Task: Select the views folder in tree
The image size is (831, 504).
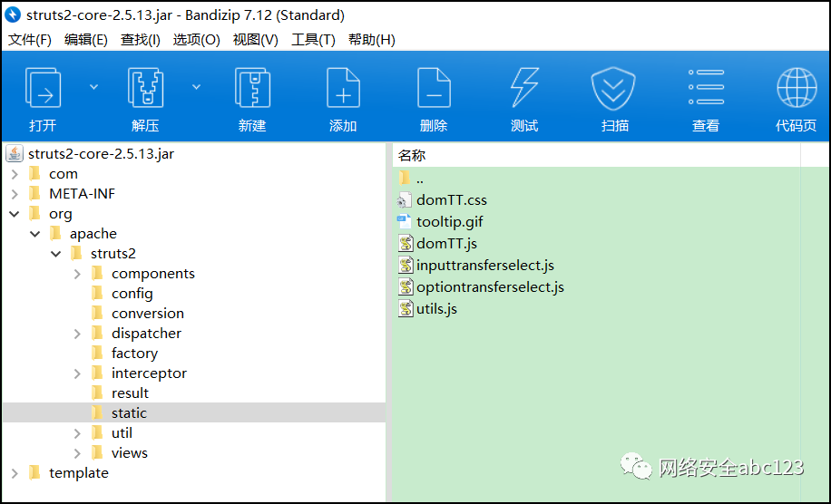Action: click(130, 454)
